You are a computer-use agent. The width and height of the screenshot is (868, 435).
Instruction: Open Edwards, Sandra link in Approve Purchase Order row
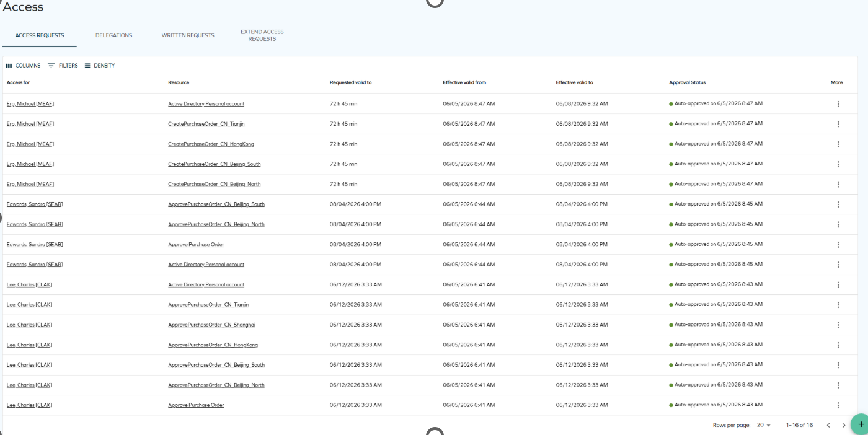coord(35,244)
